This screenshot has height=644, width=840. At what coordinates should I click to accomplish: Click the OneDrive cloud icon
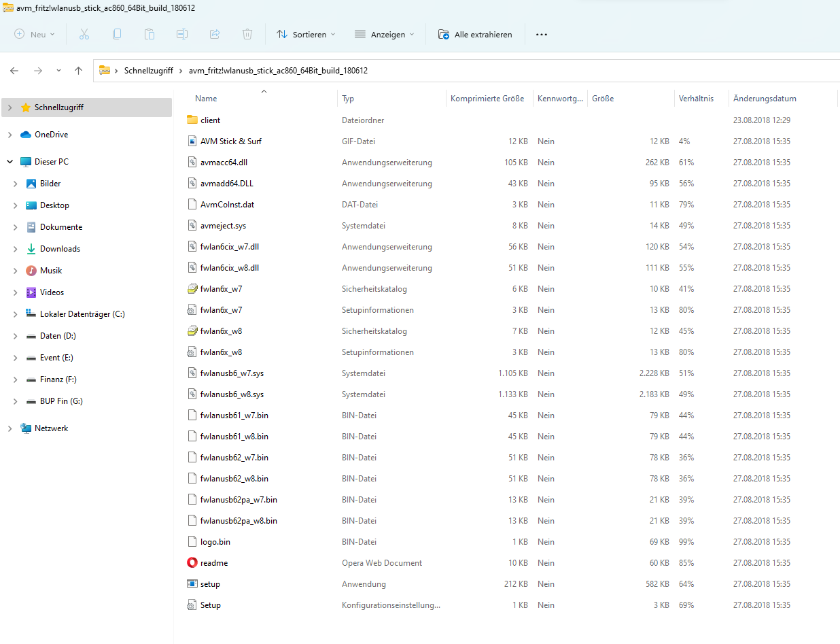[26, 135]
